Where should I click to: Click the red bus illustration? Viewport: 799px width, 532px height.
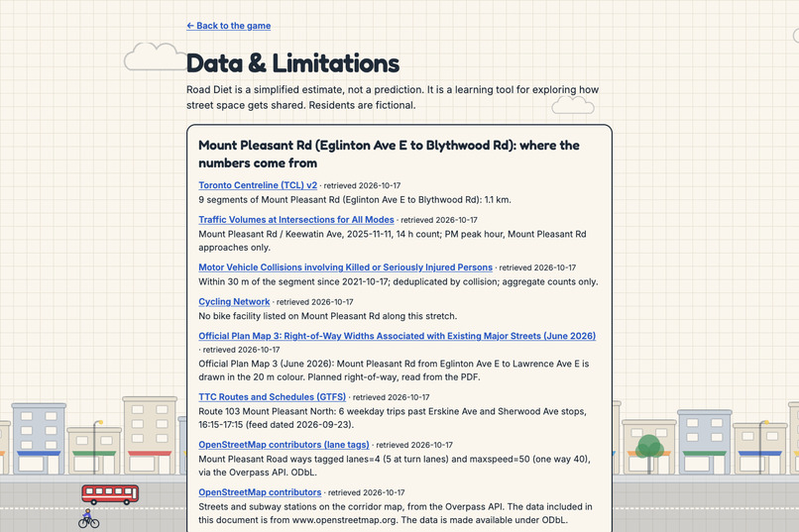coord(110,493)
